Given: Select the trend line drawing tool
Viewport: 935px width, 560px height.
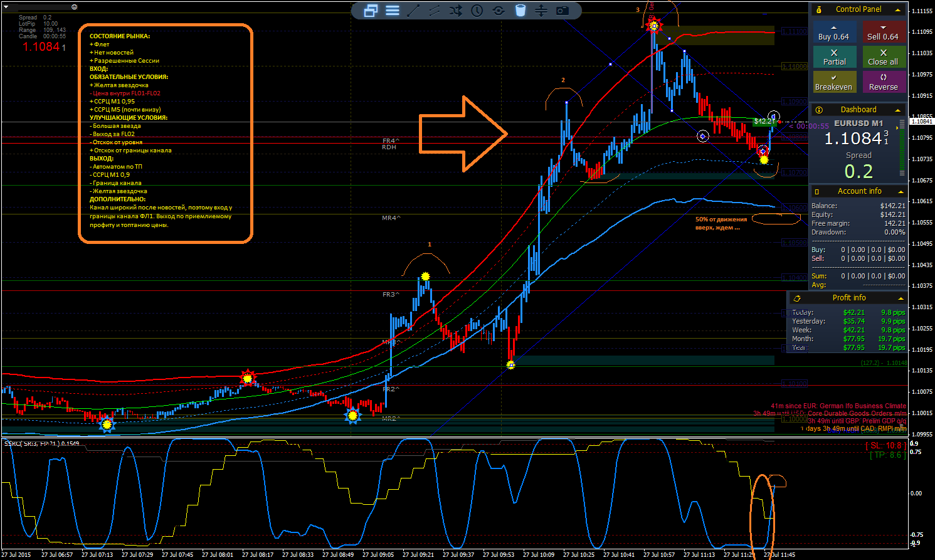Looking at the screenshot, I should point(413,11).
